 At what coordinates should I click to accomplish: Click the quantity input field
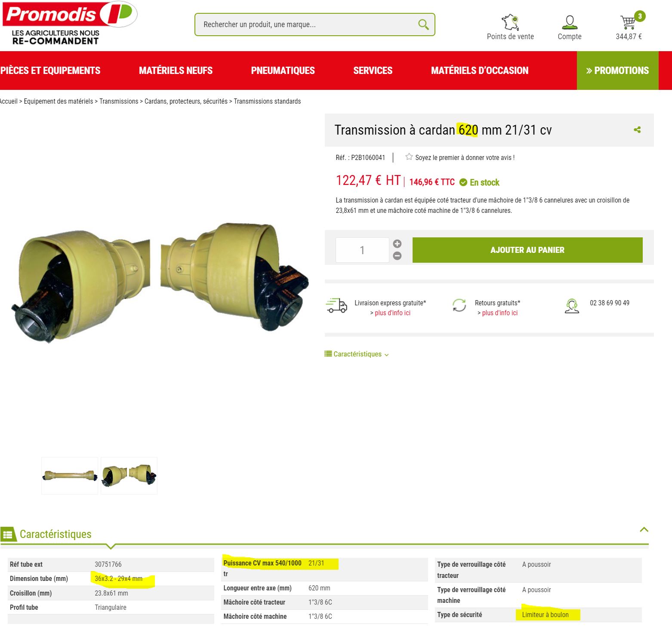pyautogui.click(x=362, y=250)
